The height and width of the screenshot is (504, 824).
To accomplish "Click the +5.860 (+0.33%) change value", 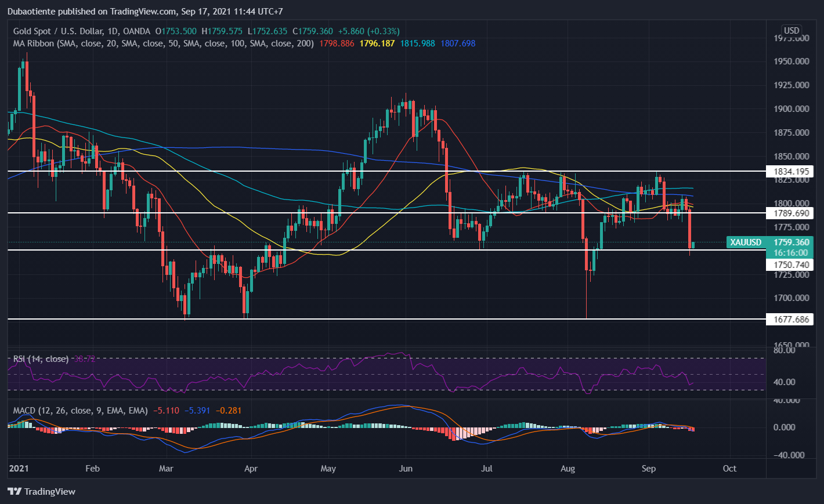I will (x=369, y=31).
